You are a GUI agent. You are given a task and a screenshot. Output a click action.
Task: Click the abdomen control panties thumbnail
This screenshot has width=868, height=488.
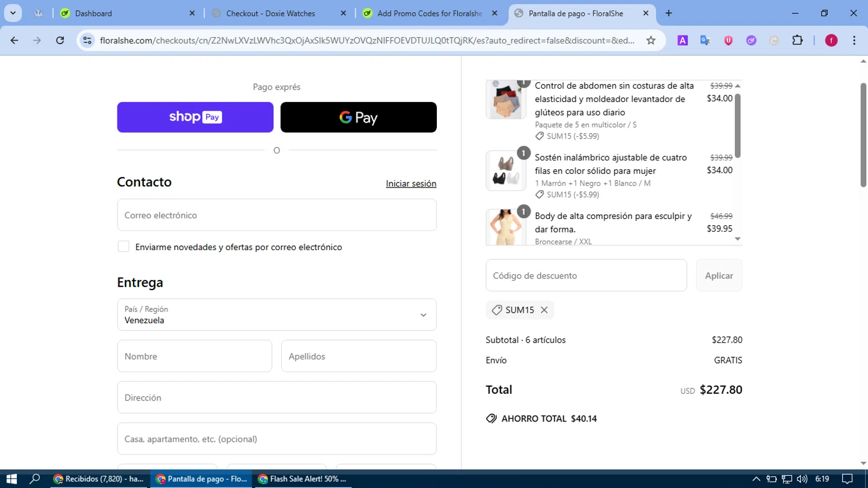pos(506,100)
